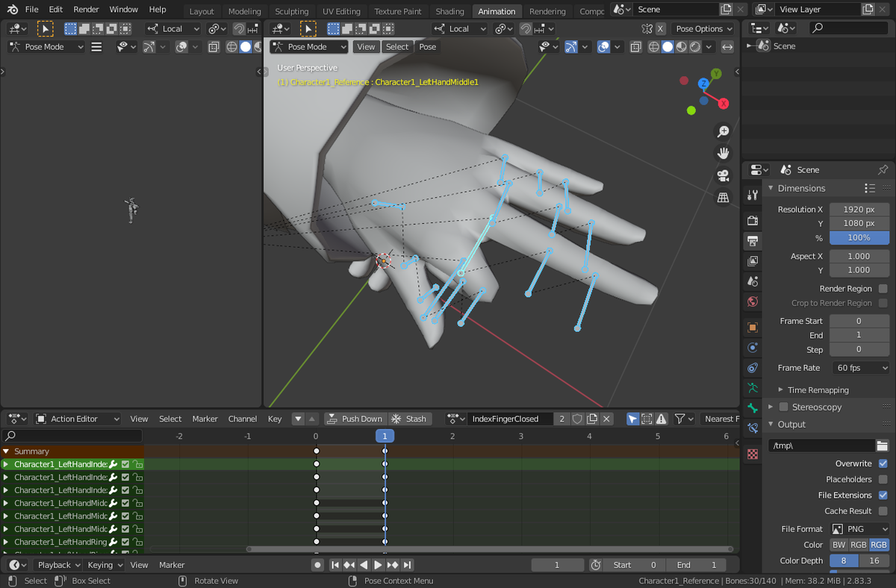Browse output path with the folder icon

[x=883, y=445]
